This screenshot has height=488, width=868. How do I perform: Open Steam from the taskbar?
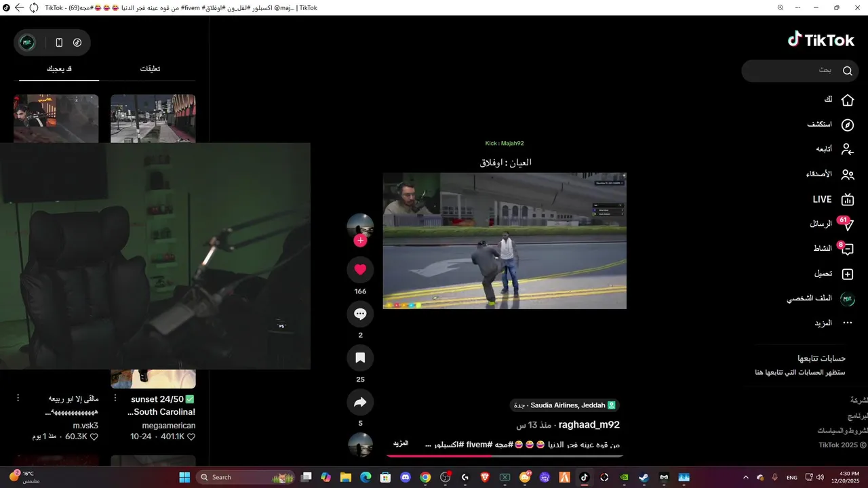[644, 477]
